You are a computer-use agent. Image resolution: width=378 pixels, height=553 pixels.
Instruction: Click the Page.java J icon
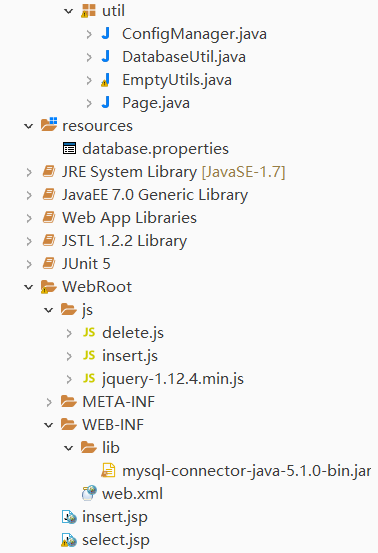pyautogui.click(x=106, y=103)
